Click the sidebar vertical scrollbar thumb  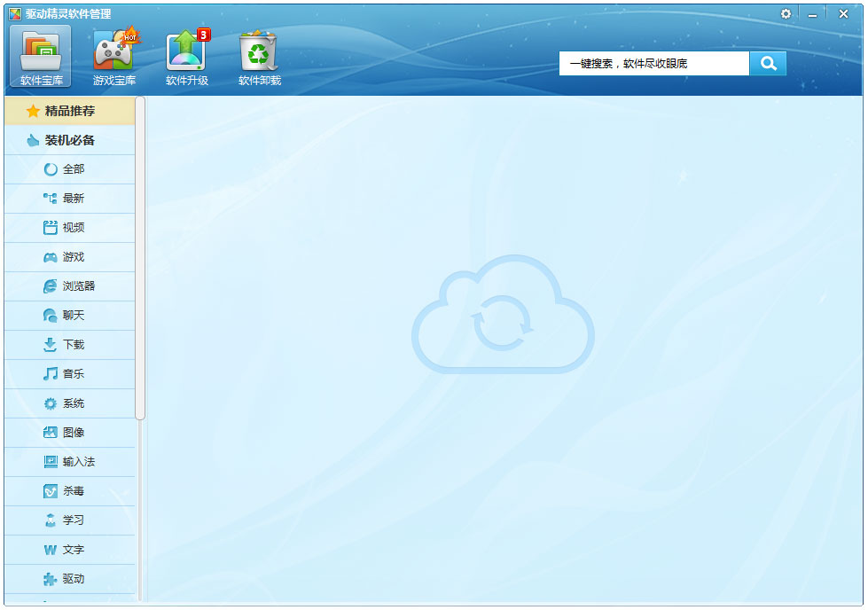140,258
